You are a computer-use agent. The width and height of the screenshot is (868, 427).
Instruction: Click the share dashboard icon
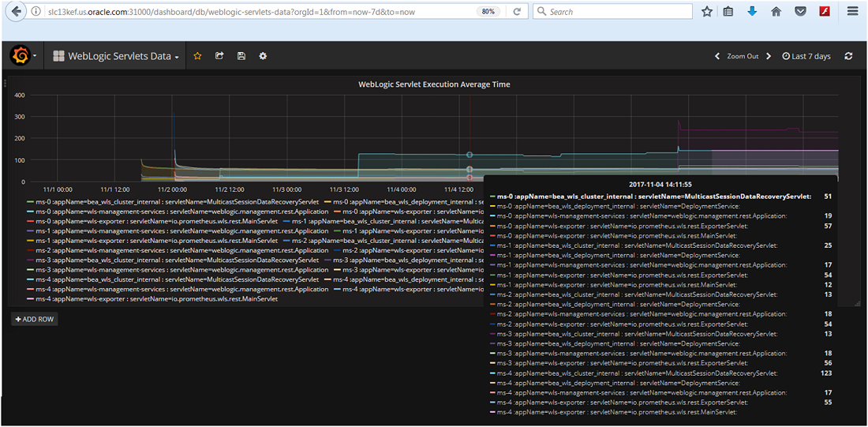[x=219, y=56]
